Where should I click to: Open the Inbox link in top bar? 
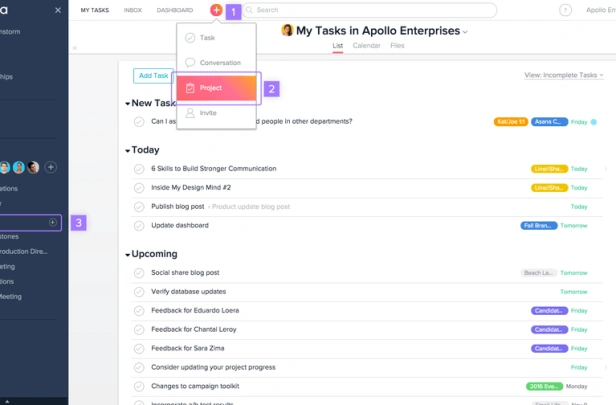[132, 10]
